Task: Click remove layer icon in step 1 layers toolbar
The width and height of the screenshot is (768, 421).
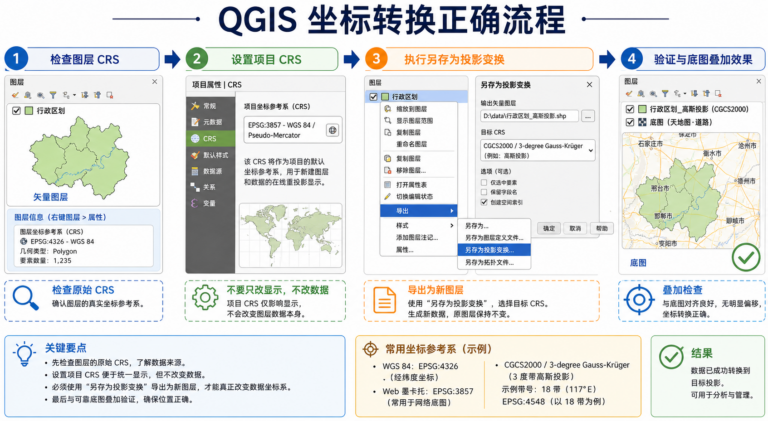Action: 110,95
